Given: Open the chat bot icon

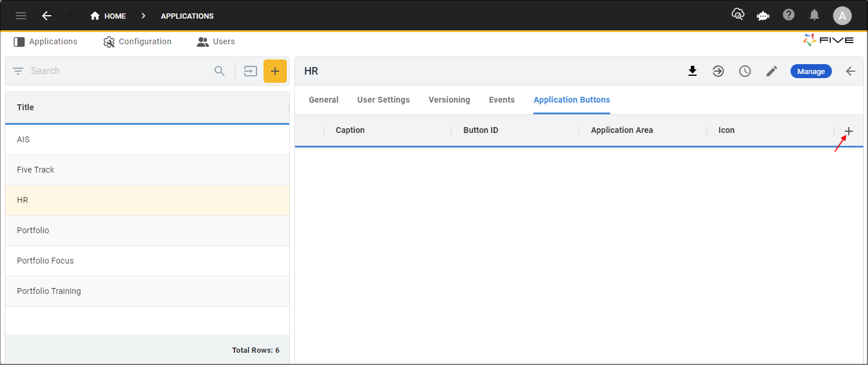Looking at the screenshot, I should click(x=763, y=16).
